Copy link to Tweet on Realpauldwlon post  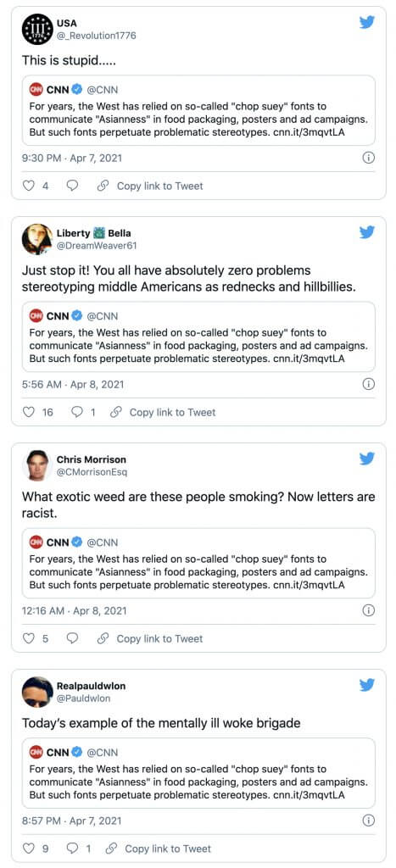(159, 849)
